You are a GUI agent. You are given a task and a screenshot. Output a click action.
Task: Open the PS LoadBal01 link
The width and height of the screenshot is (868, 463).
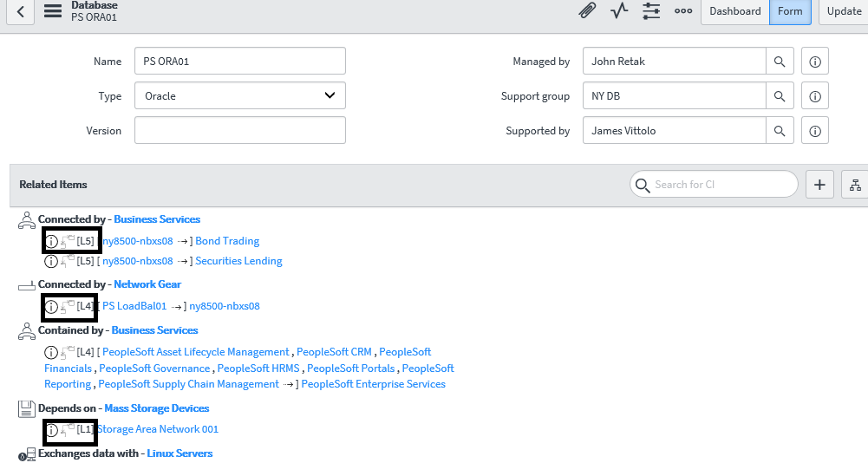[134, 306]
